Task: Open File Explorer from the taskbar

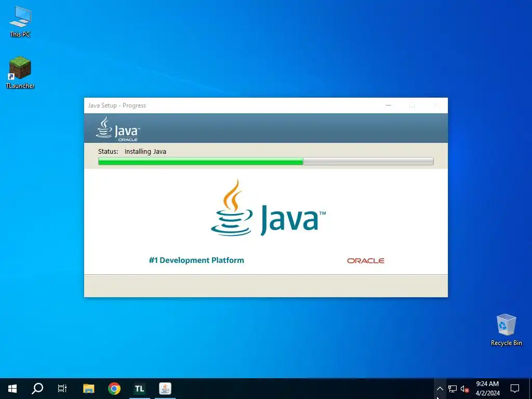Action: click(88, 389)
